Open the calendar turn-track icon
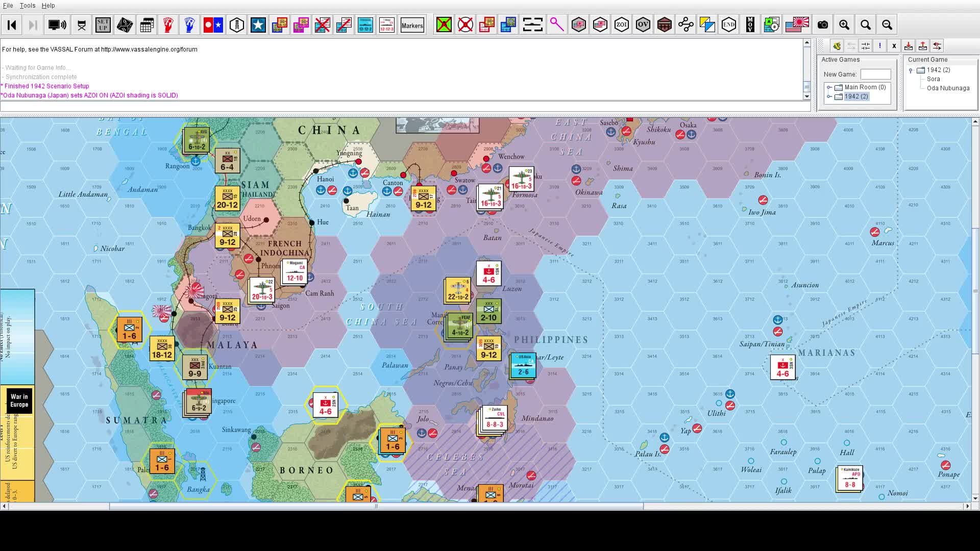 [146, 25]
